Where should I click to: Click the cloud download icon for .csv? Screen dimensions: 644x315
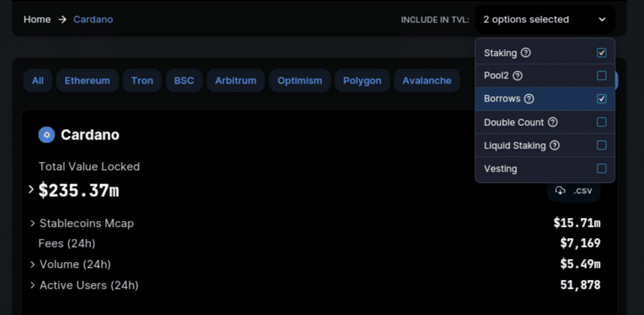point(560,190)
